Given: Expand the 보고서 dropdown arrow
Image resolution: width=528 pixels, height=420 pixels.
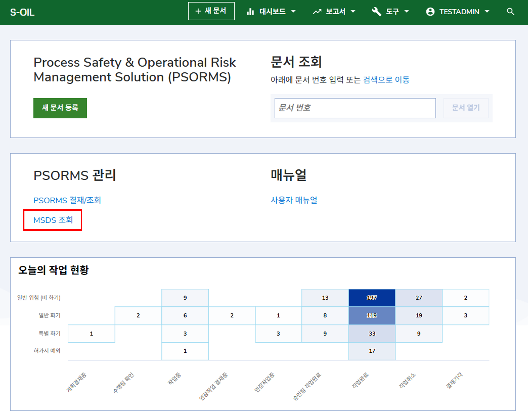Looking at the screenshot, I should [353, 11].
